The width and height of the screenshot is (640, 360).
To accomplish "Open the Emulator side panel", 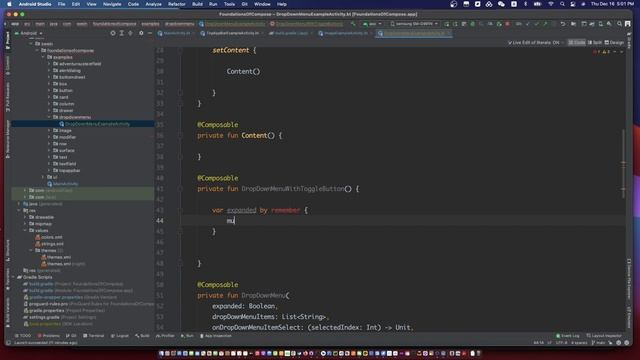I will 629,318.
